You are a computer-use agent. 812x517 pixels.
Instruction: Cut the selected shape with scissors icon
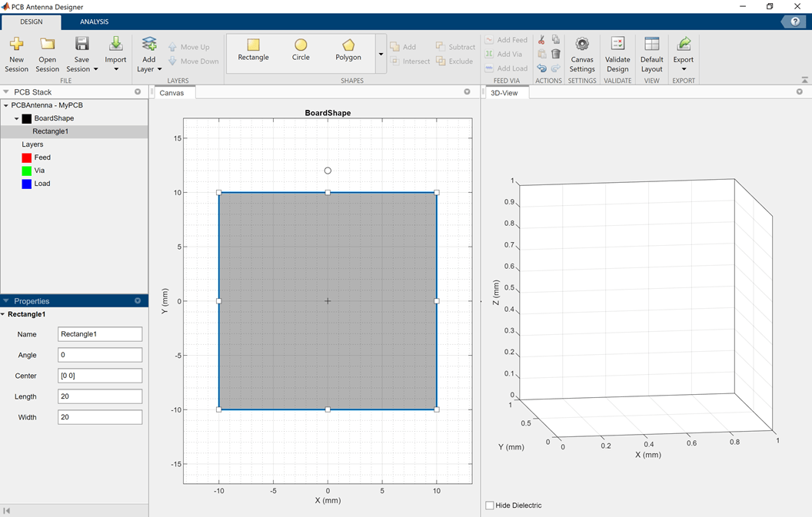[x=541, y=40]
